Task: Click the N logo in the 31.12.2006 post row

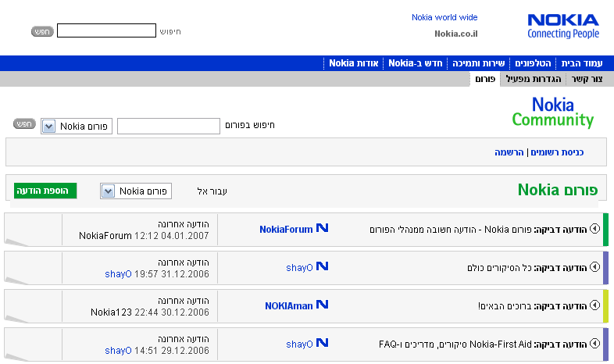Action: tap(322, 266)
